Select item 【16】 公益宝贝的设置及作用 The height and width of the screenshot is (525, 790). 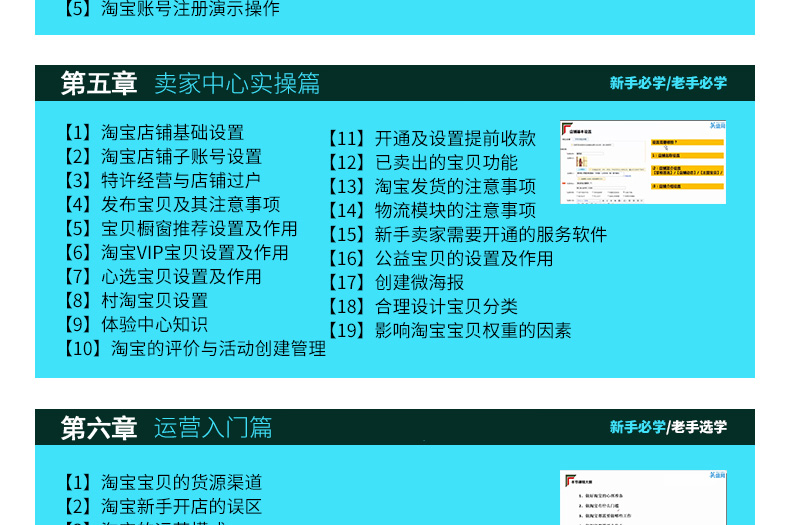440,258
